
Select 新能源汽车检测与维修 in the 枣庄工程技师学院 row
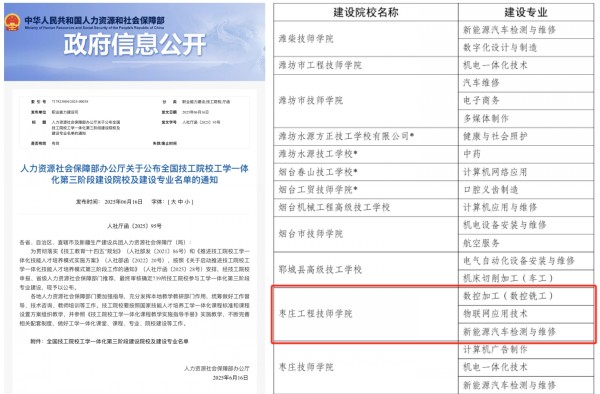coord(526,332)
